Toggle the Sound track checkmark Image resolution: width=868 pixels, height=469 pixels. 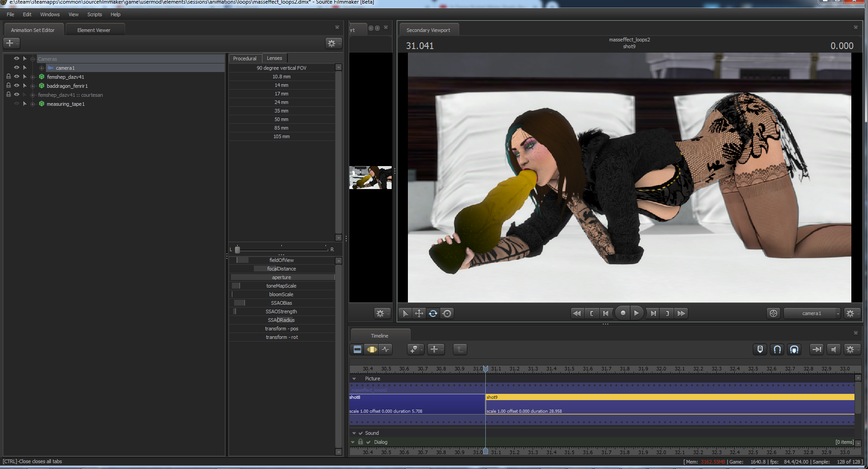click(361, 433)
